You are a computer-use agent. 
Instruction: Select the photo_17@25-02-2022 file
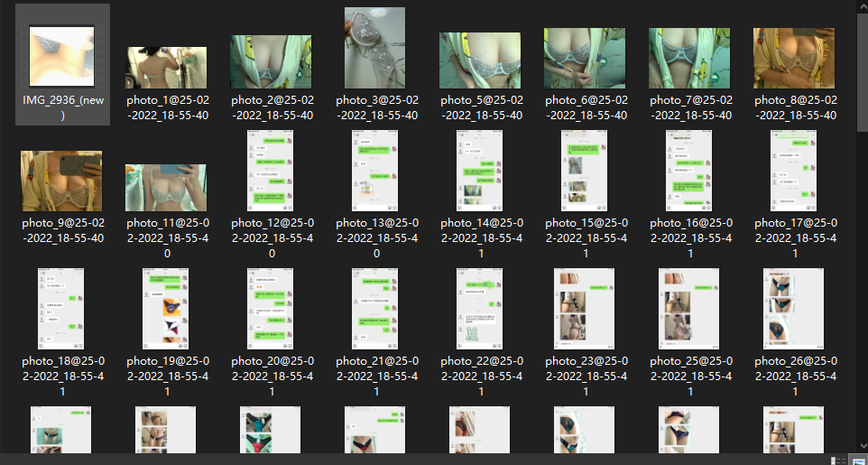[793, 171]
